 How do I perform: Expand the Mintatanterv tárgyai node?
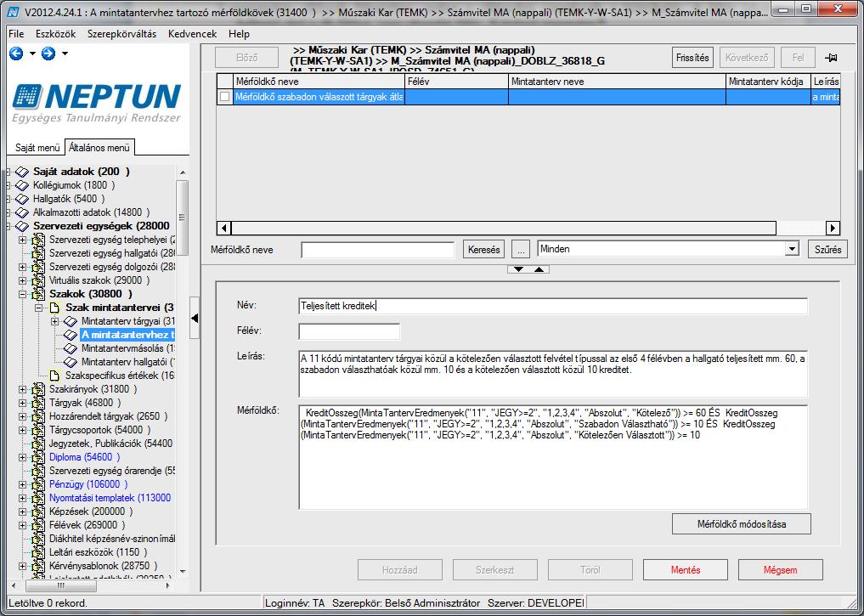pos(54,321)
